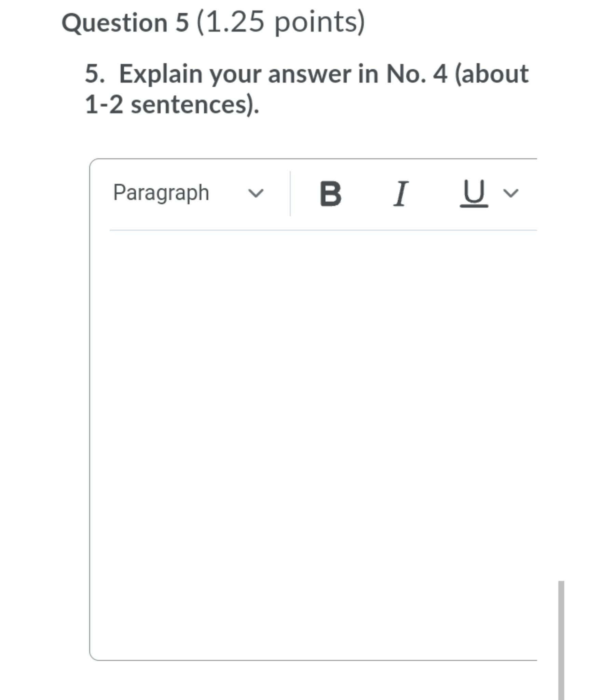
Task: Click the vertical scrollbar thumb
Action: tap(561, 639)
